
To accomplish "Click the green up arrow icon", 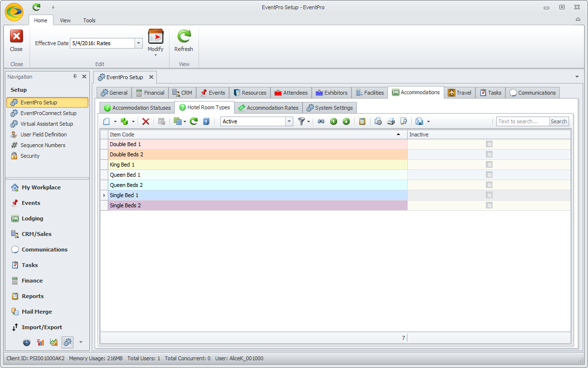I will coord(334,121).
